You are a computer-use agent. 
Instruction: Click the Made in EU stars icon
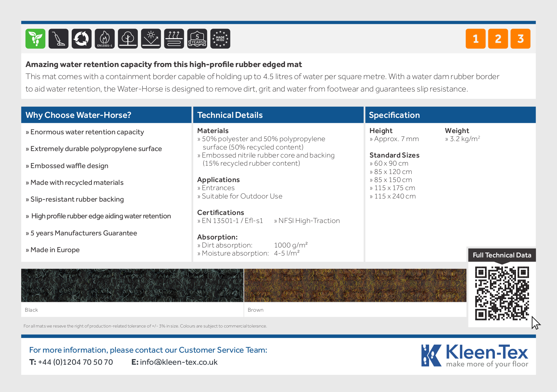click(x=220, y=39)
